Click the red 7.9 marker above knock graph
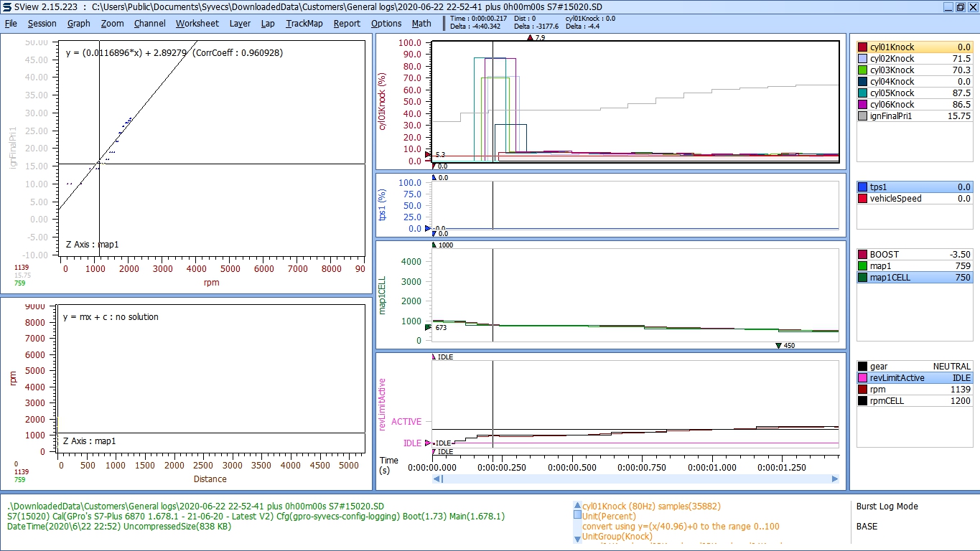Viewport: 980px width, 551px height. pos(530,37)
